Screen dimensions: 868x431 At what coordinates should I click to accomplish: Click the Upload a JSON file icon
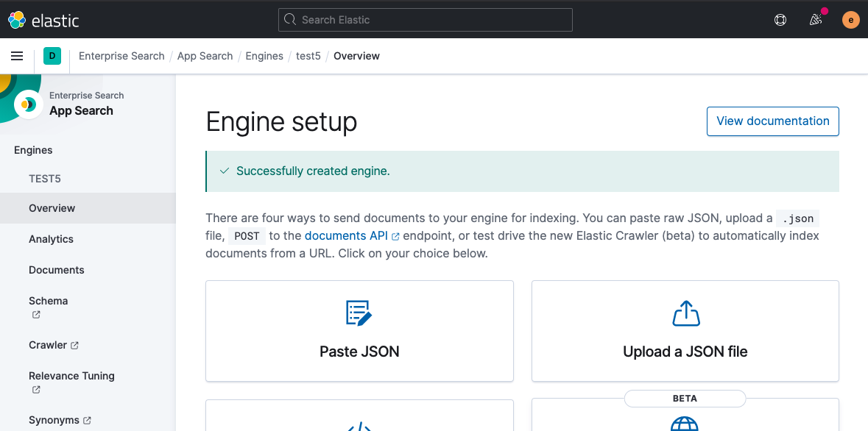pos(686,313)
